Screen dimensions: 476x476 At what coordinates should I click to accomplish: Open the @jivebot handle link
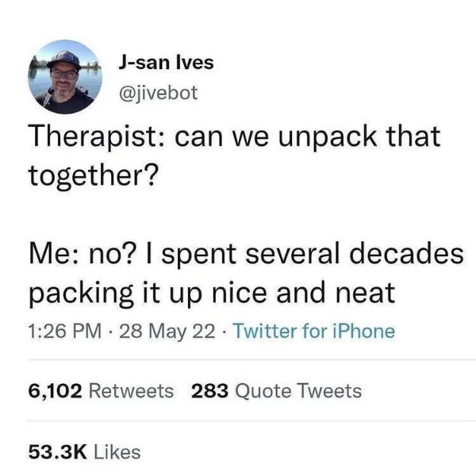click(x=159, y=93)
